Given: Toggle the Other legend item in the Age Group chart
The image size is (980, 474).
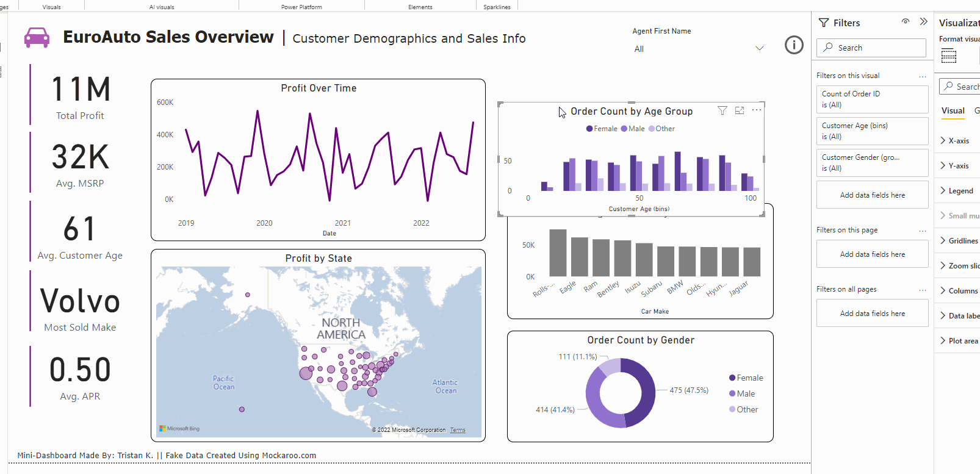Looking at the screenshot, I should tap(661, 129).
